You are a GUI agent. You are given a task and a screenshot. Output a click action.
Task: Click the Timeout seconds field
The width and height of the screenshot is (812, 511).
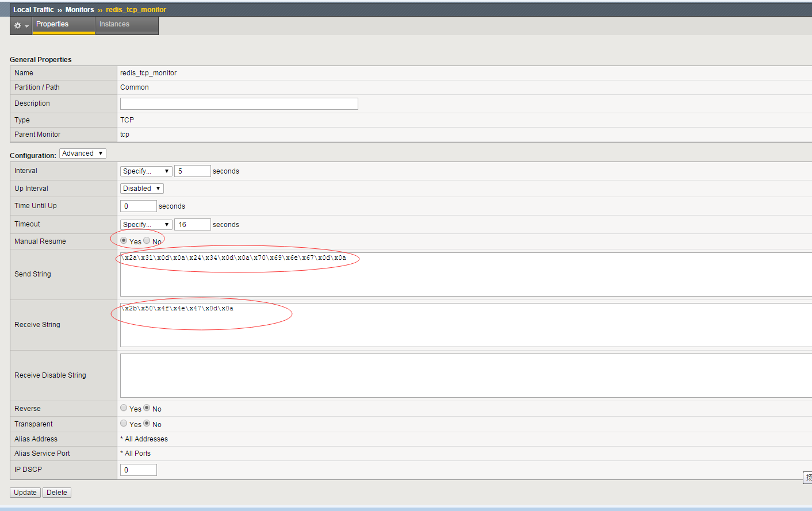click(x=193, y=225)
